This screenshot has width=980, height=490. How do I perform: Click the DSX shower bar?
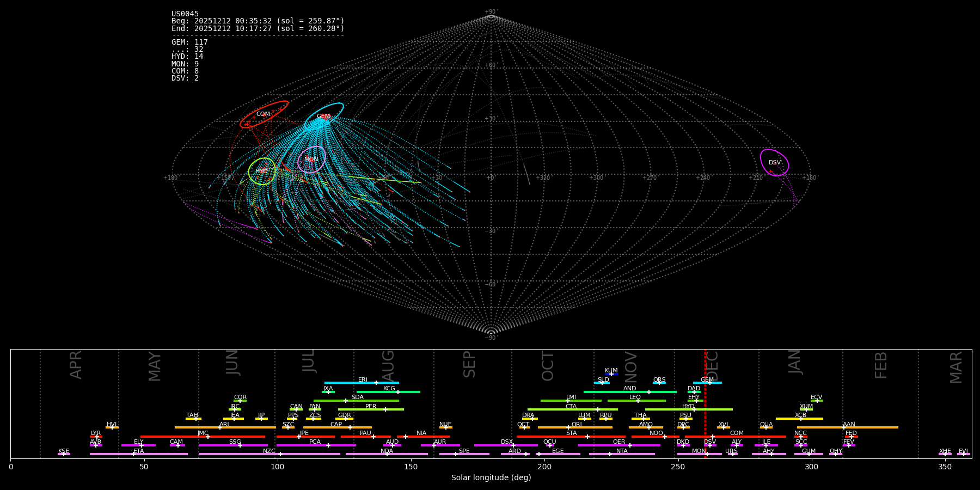(506, 445)
